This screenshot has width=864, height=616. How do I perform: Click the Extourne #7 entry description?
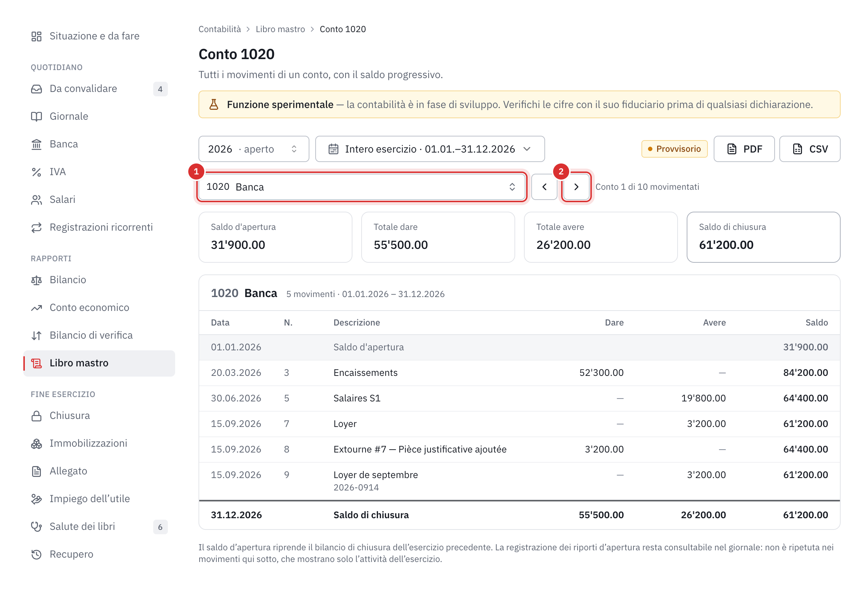click(420, 450)
